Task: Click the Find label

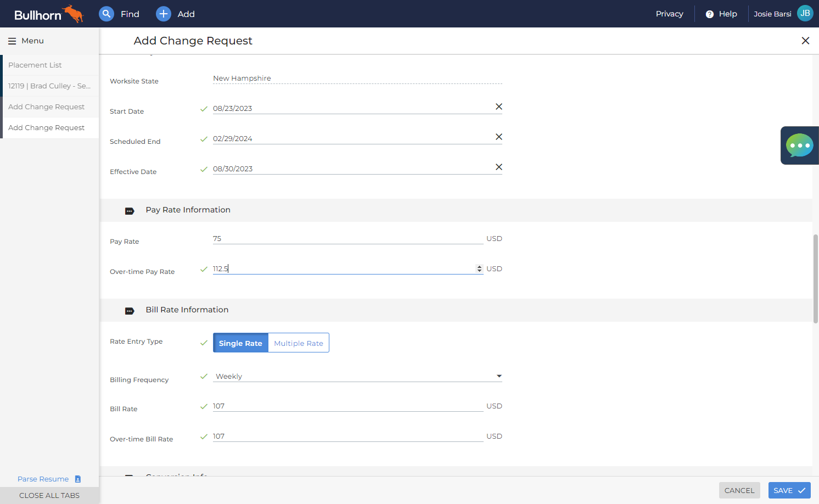Action: click(x=130, y=14)
